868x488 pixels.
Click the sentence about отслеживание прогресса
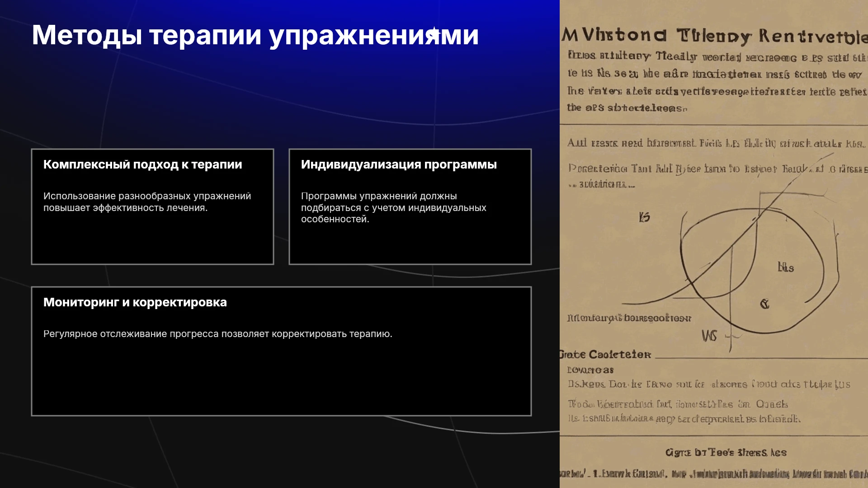218,334
